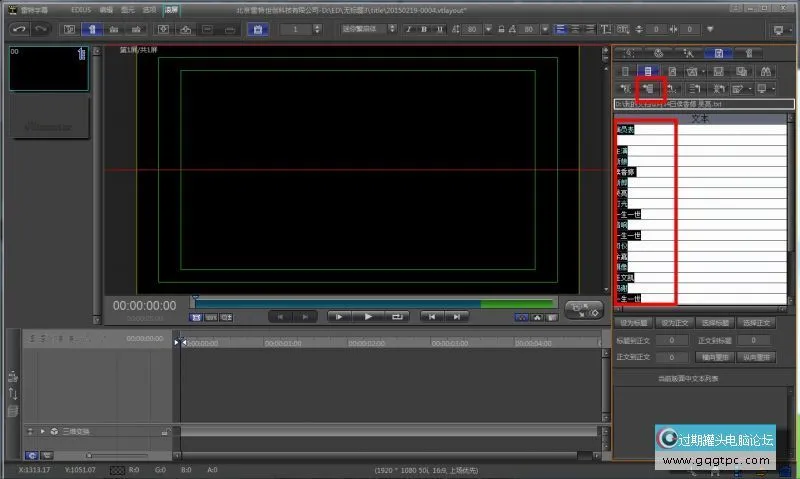
Task: Click the blue save icon in the toolbar
Action: 257,30
